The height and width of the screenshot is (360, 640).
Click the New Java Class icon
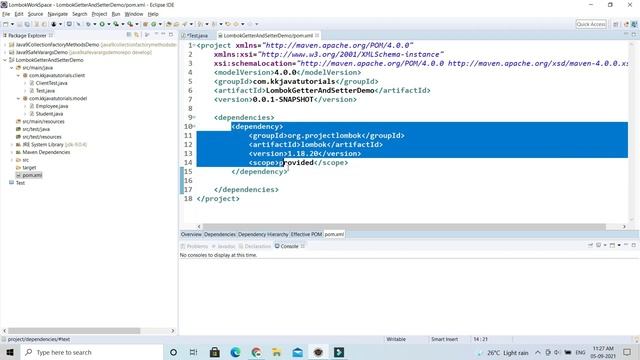pos(153,24)
